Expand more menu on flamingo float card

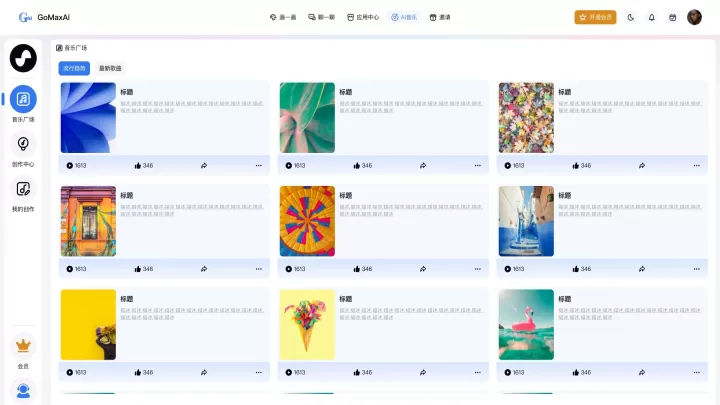click(x=696, y=372)
